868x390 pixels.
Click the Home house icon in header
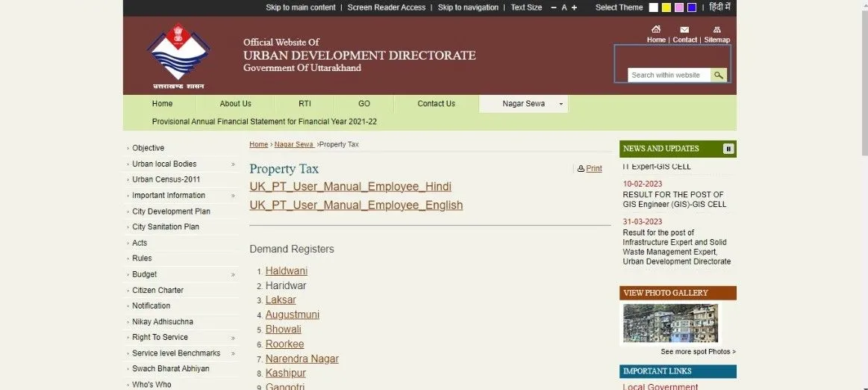[656, 30]
